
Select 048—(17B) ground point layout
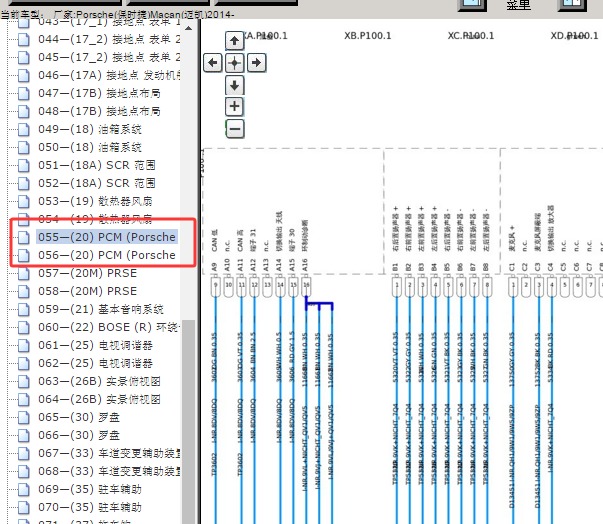pyautogui.click(x=99, y=111)
